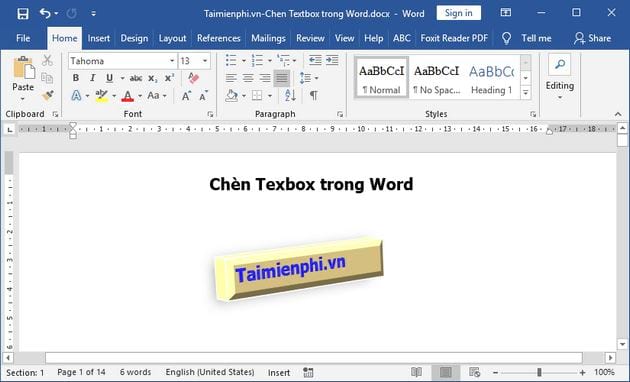The height and width of the screenshot is (382, 630).
Task: Apply bullet list
Action: click(231, 61)
